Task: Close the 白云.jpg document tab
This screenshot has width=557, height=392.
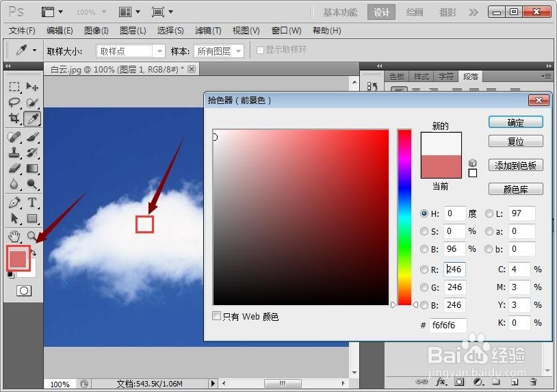Action: 192,69
